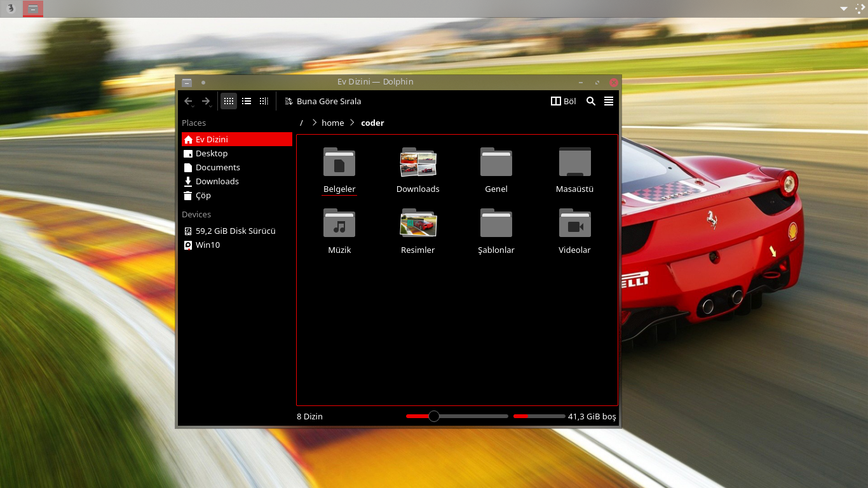The width and height of the screenshot is (868, 488).
Task: Click the Dolphin task in the top panel
Action: point(33,8)
